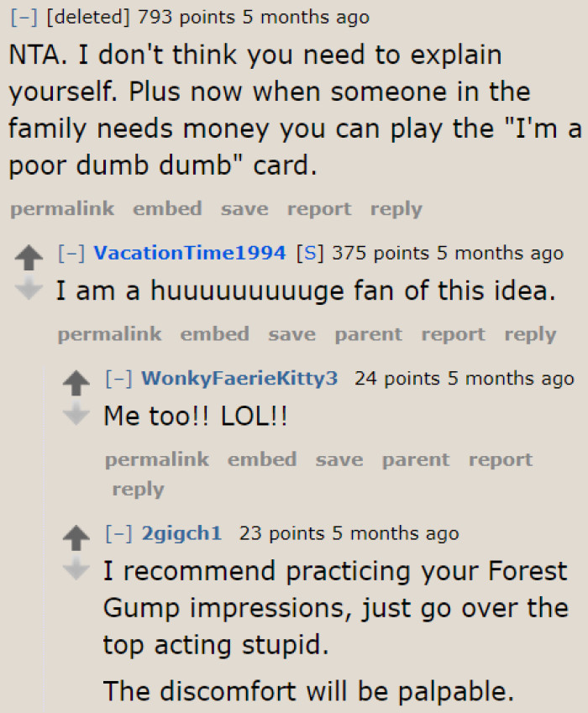Open WonkyFaerieKitty3's profile

[x=240, y=378]
